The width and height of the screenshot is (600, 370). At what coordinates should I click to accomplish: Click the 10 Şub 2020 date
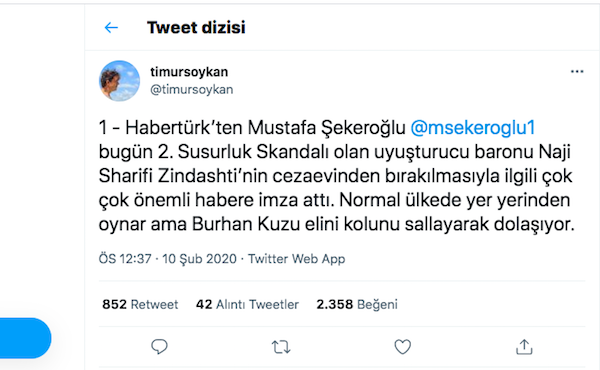coord(199,259)
